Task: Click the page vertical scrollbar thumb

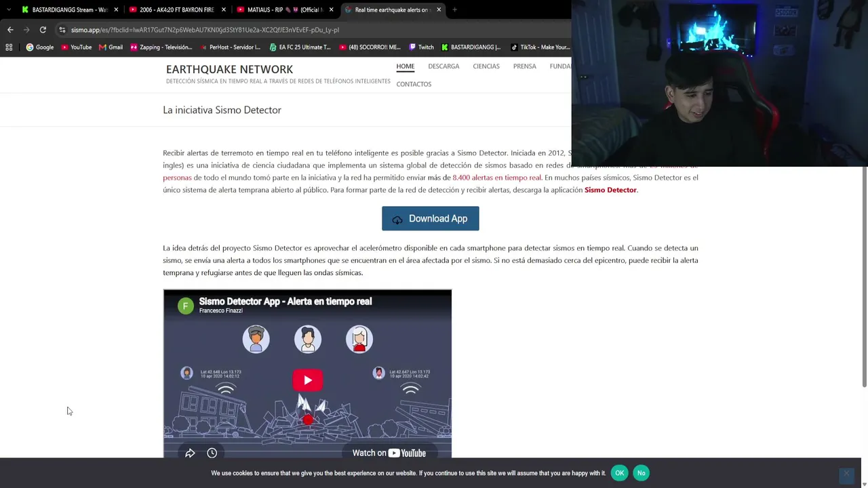Action: click(865, 277)
